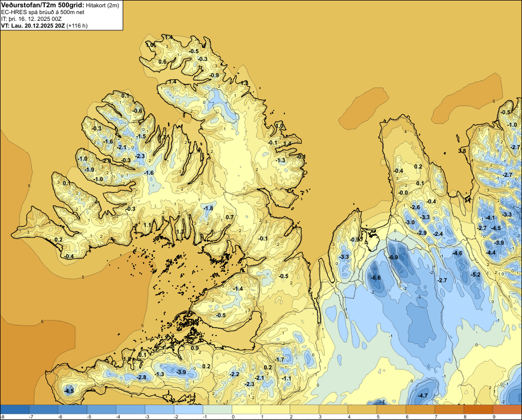Click the 'VT: Lau. 20.12.2025 20Z' line

tap(33, 26)
